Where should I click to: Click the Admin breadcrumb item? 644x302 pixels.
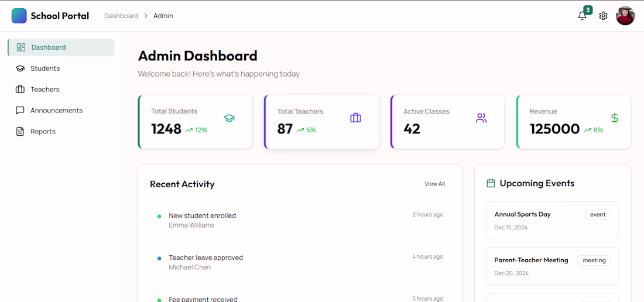pos(163,16)
